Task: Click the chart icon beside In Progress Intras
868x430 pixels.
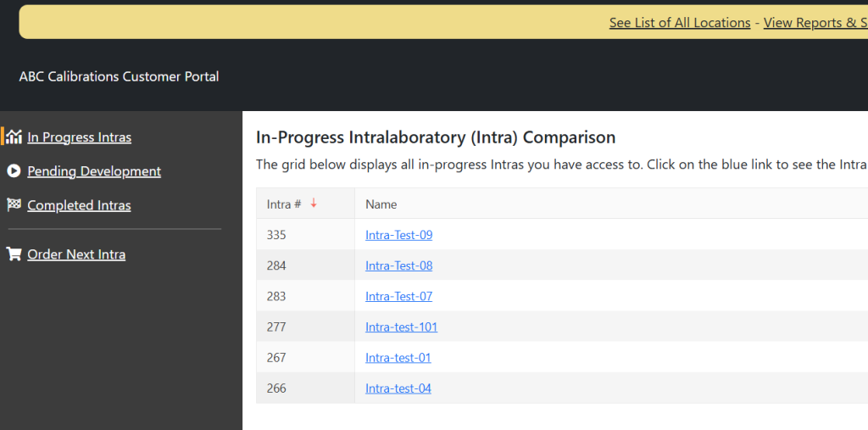Action: (14, 137)
